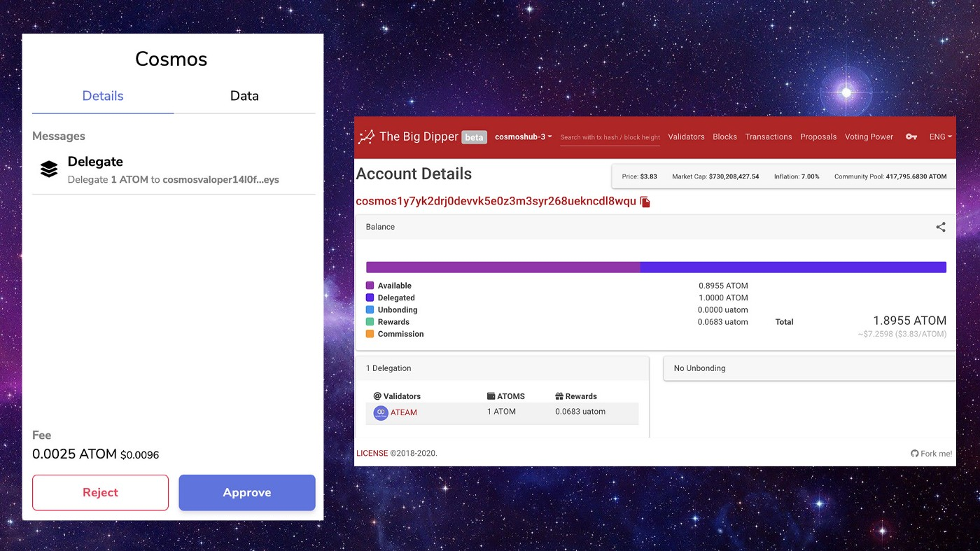Open Validators page in Big Dipper
Image resolution: width=980 pixels, height=551 pixels.
[x=686, y=137]
